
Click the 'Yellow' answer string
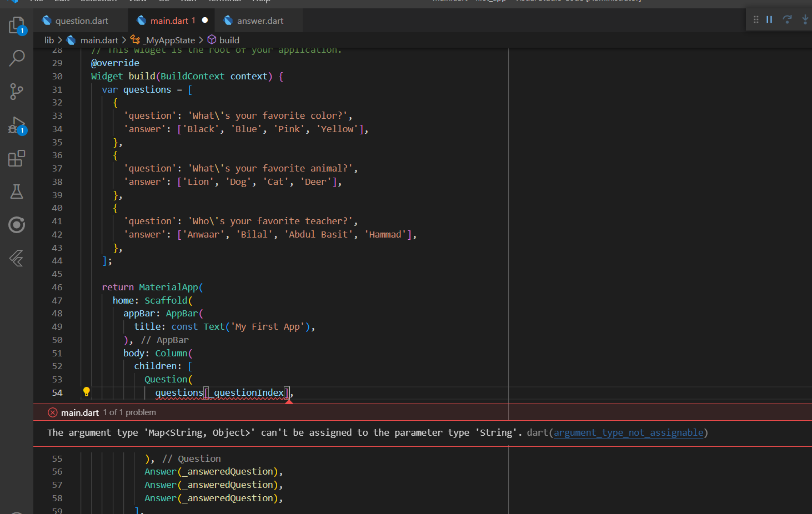coord(337,129)
